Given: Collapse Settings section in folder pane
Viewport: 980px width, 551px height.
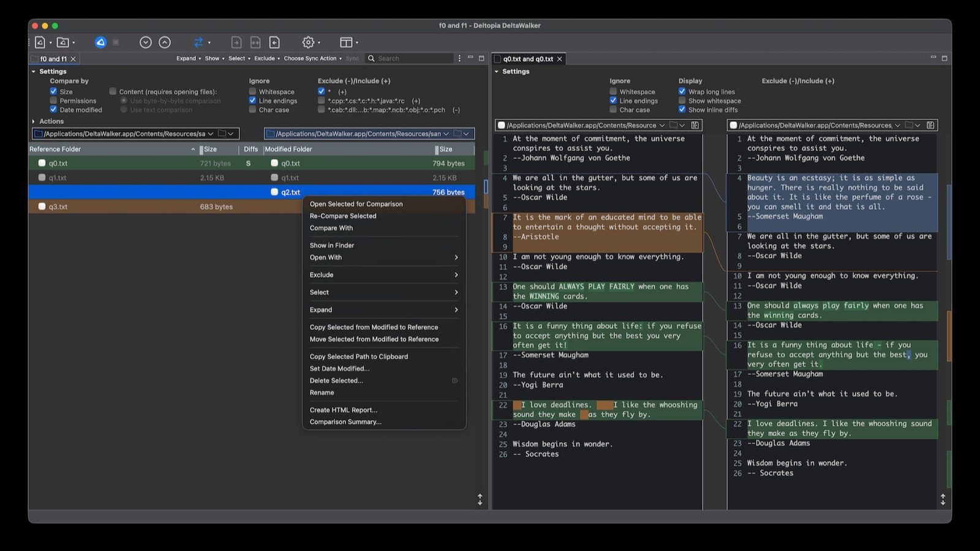Looking at the screenshot, I should click(x=34, y=72).
